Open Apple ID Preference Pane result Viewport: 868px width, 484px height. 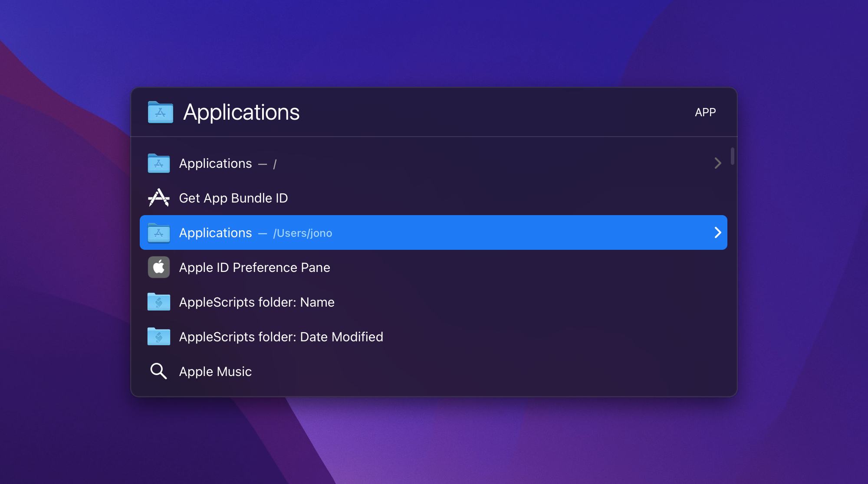click(433, 267)
